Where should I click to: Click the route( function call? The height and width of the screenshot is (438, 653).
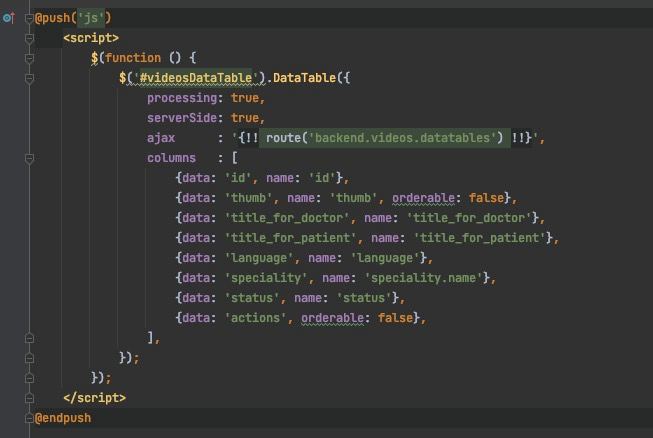click(287, 138)
